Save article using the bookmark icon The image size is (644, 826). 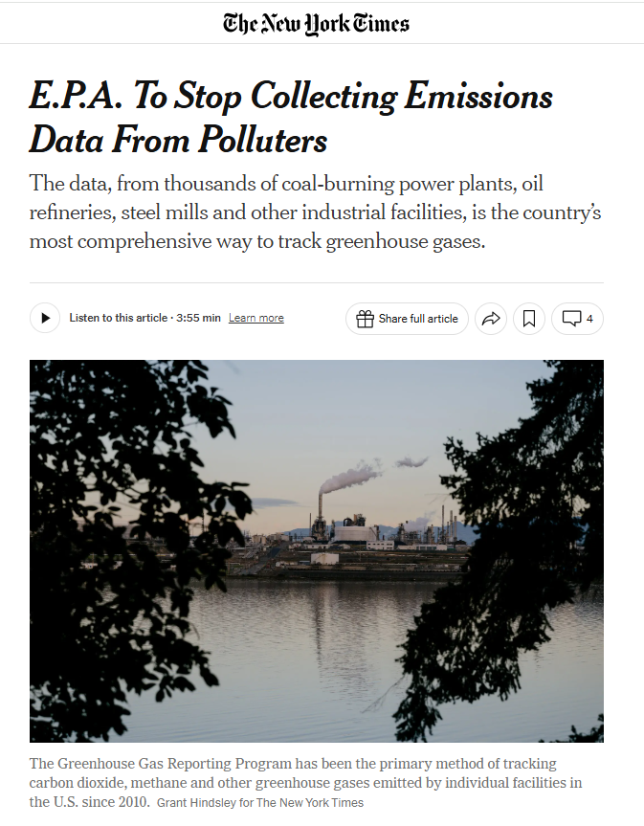click(529, 319)
